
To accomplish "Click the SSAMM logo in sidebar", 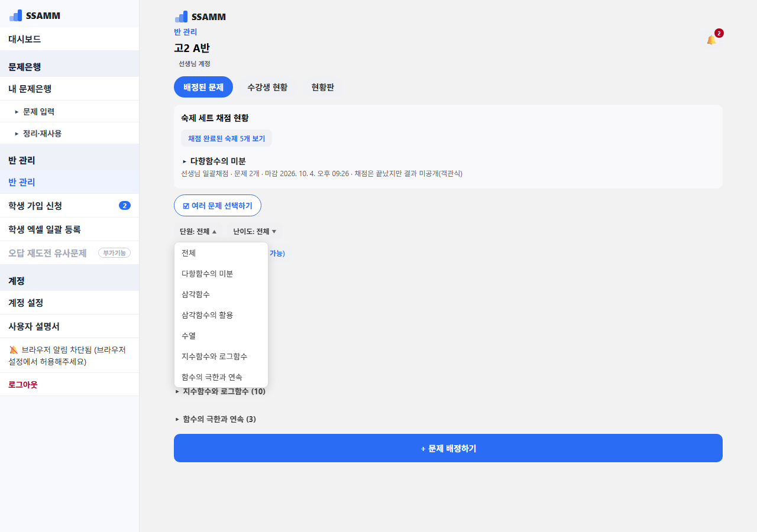I will 35,15.
